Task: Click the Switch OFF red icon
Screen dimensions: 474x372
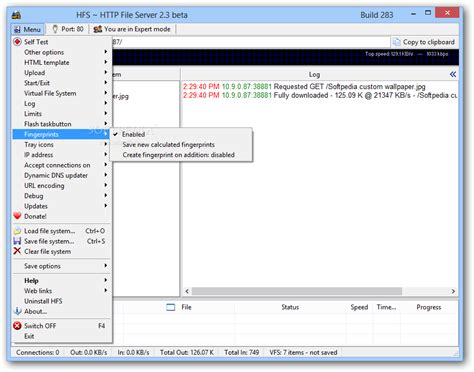Action: 17,326
